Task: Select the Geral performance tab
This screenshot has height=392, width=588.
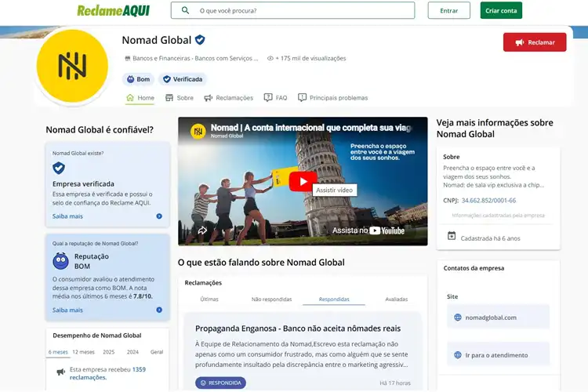Action: pyautogui.click(x=157, y=352)
